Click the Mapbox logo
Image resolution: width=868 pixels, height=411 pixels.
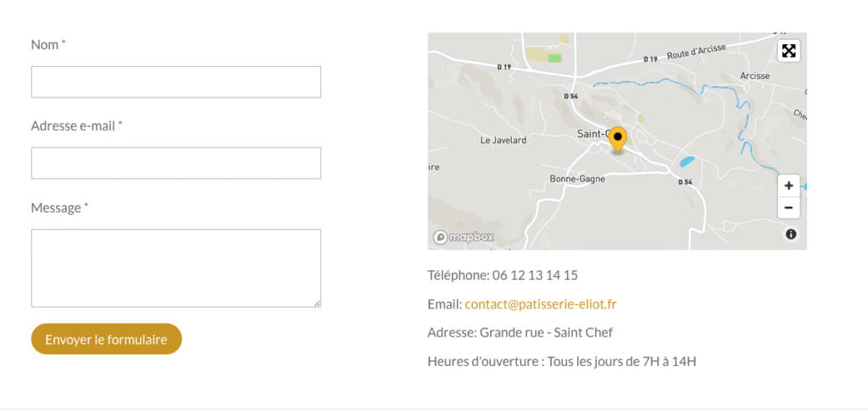[464, 237]
